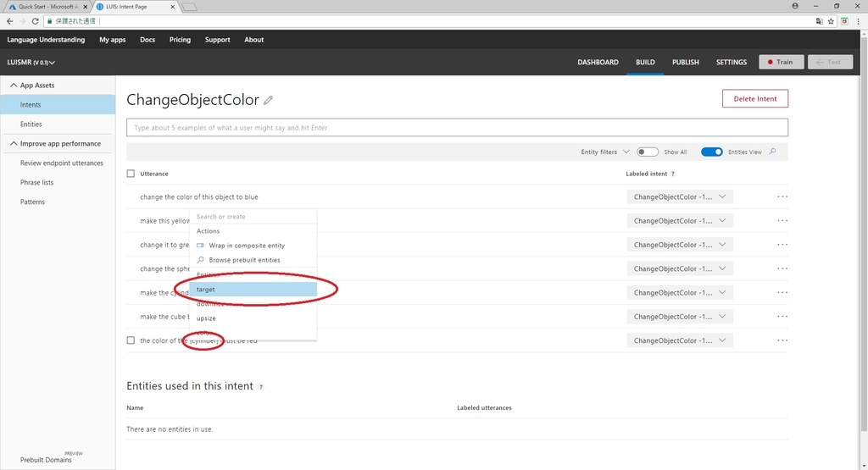The width and height of the screenshot is (868, 470).
Task: Click the browser extension icon beside star
Action: (x=844, y=21)
